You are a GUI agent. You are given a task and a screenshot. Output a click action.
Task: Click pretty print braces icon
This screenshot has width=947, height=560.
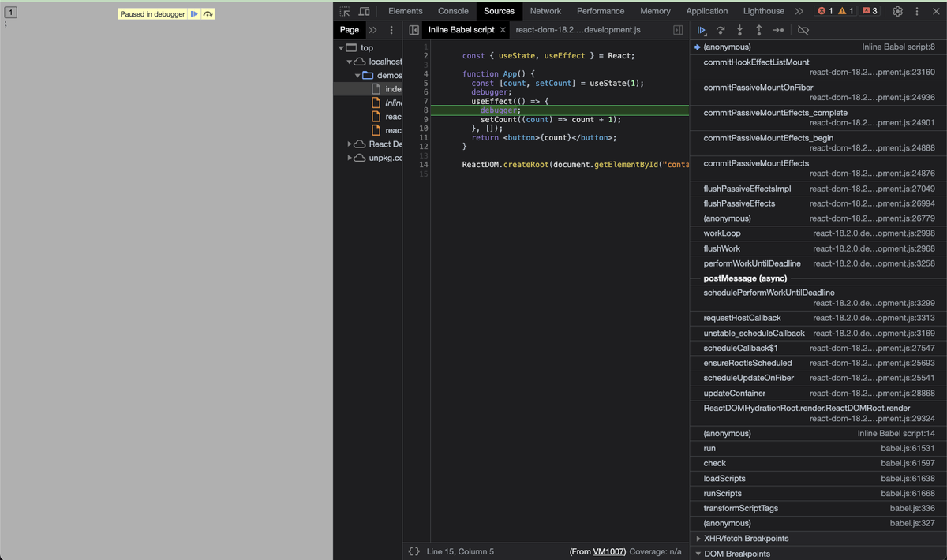[414, 551]
